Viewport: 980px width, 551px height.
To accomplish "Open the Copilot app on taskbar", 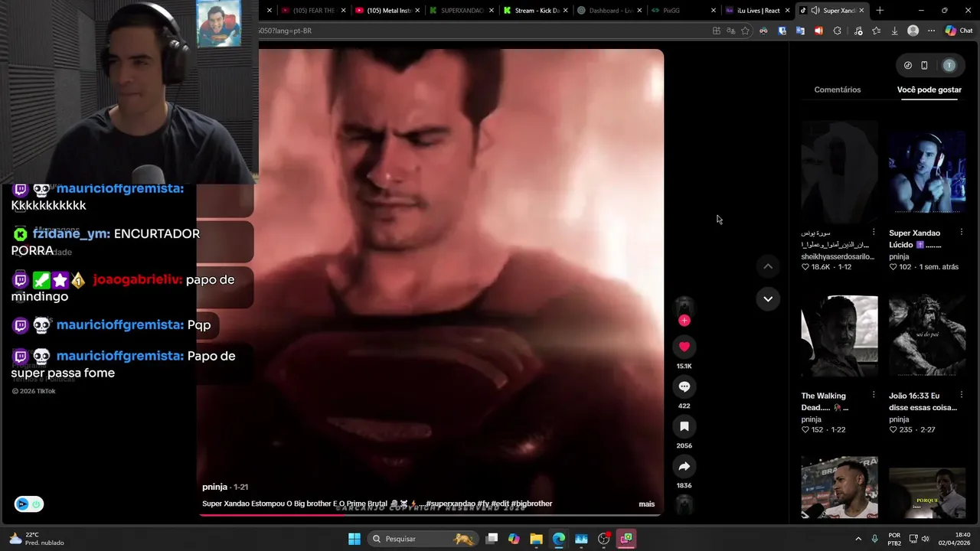I will [x=514, y=539].
